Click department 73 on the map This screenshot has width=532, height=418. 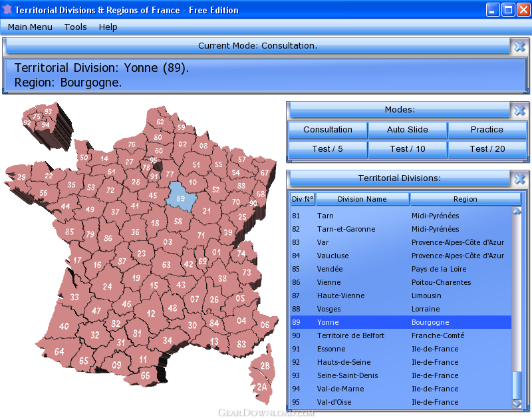pyautogui.click(x=247, y=272)
